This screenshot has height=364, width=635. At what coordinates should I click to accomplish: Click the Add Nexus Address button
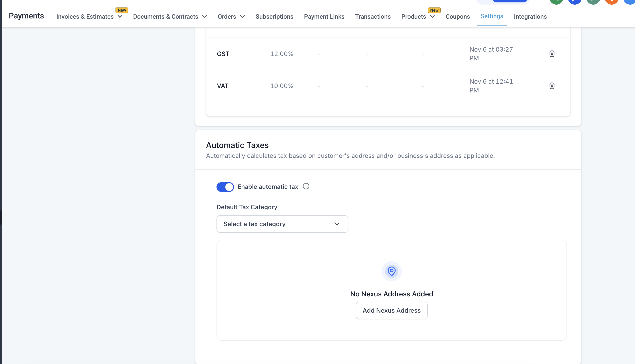pyautogui.click(x=391, y=310)
